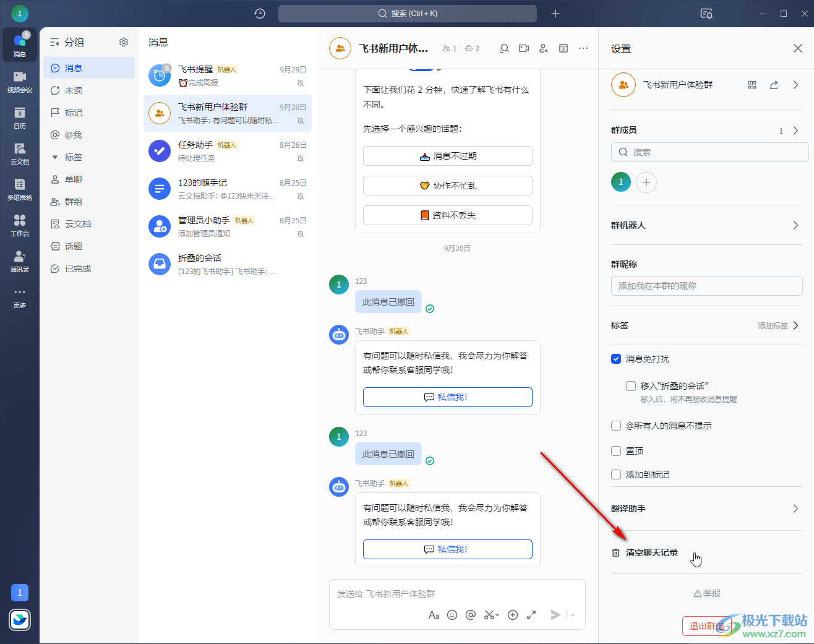Viewport: 814px width, 644px height.
Task: Click @ mention icon in message input
Action: coord(471,615)
